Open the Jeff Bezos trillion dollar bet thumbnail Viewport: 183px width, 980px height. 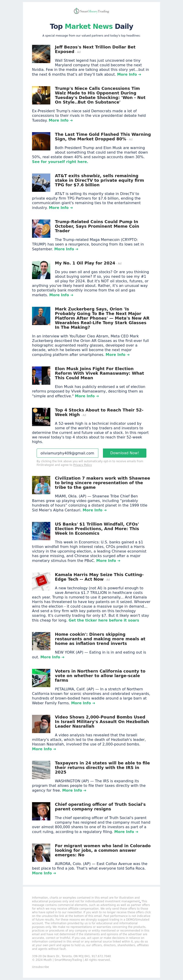41,54
